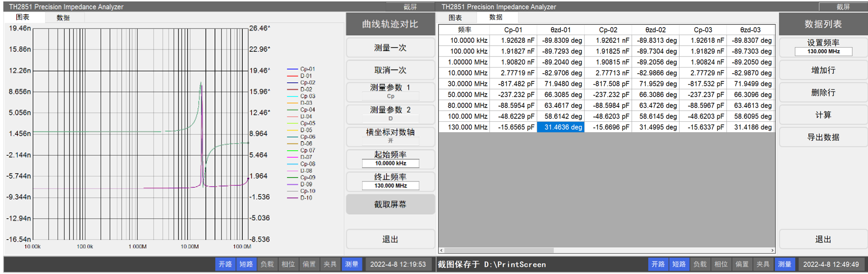Open the 测量参数 1 Cp selector

coord(390,91)
